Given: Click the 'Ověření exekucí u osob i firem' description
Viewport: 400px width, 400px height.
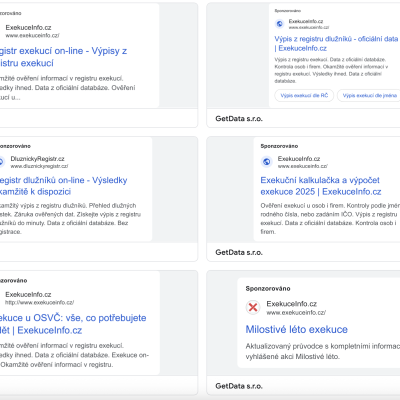Looking at the screenshot, I should (330, 219).
